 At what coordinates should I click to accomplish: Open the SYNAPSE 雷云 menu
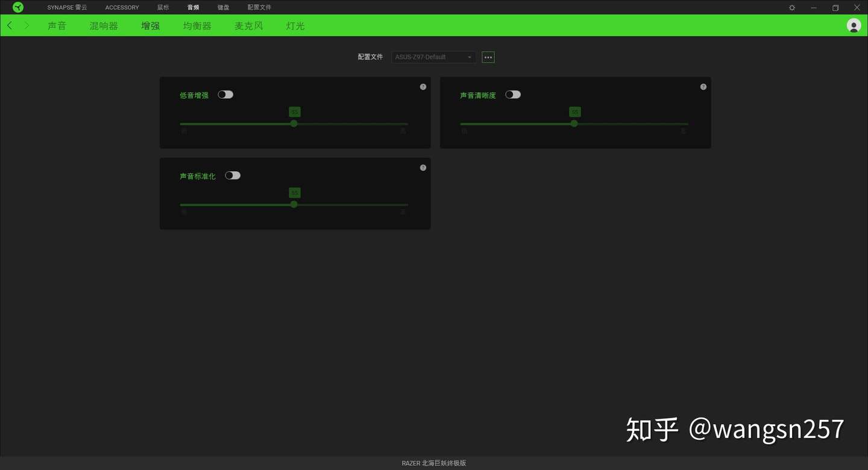pos(68,7)
